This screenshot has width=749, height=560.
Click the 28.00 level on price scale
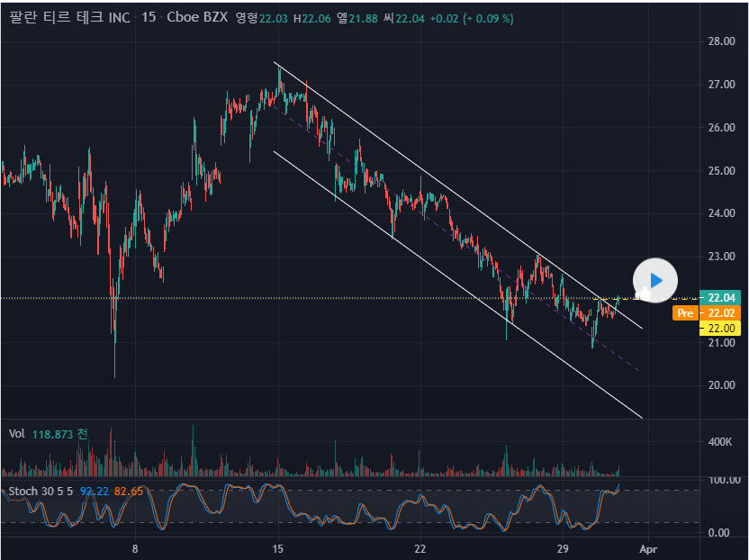723,41
